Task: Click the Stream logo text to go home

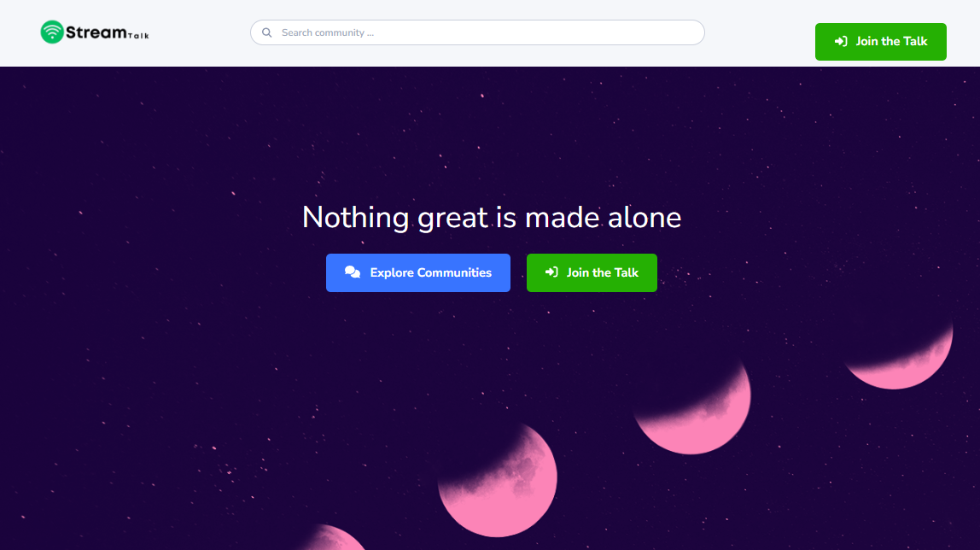Action: coord(96,32)
